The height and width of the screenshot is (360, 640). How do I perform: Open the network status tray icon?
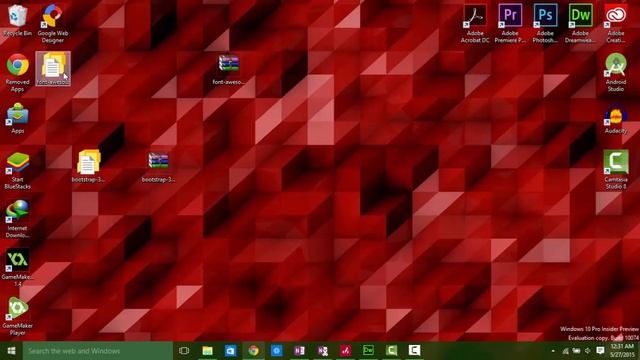pyautogui.click(x=565, y=351)
